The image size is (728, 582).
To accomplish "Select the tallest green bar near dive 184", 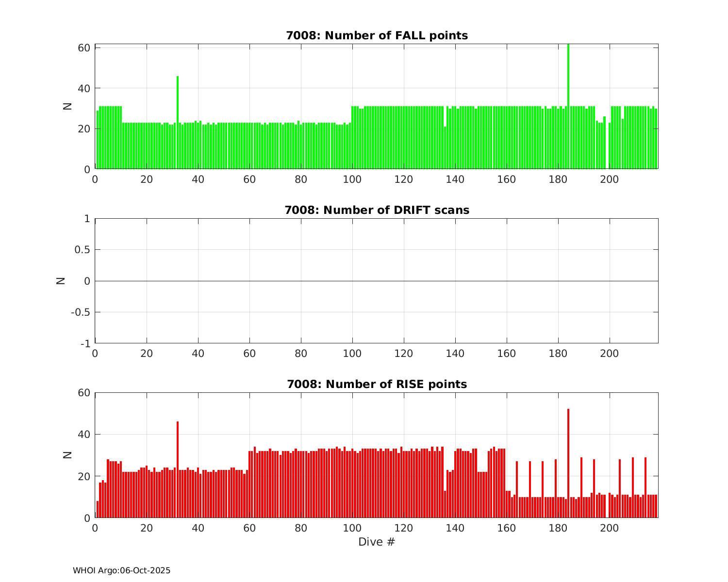I will pos(568,107).
